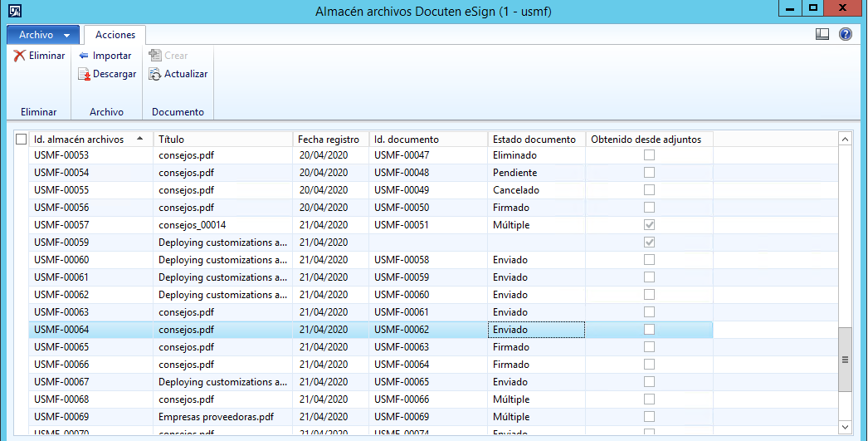Click Enviado cell in selected USMF-00064 row
This screenshot has width=868, height=441.
click(x=536, y=330)
